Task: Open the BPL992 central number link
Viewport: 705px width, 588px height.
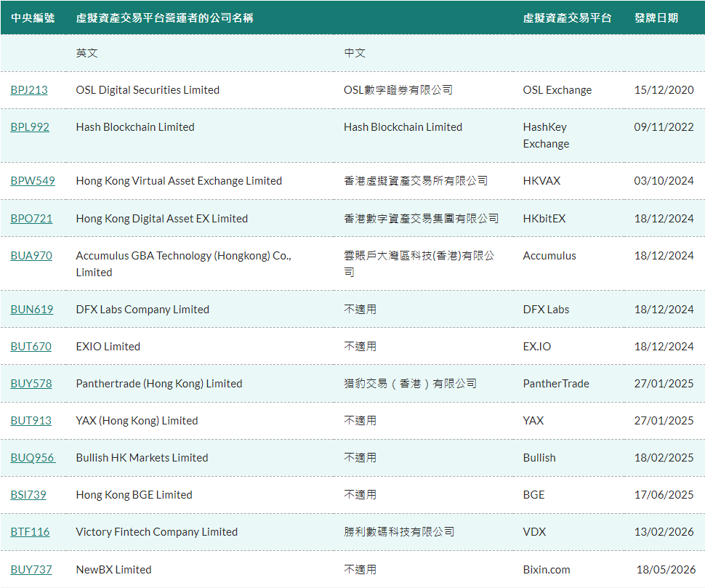Action: pyautogui.click(x=30, y=127)
